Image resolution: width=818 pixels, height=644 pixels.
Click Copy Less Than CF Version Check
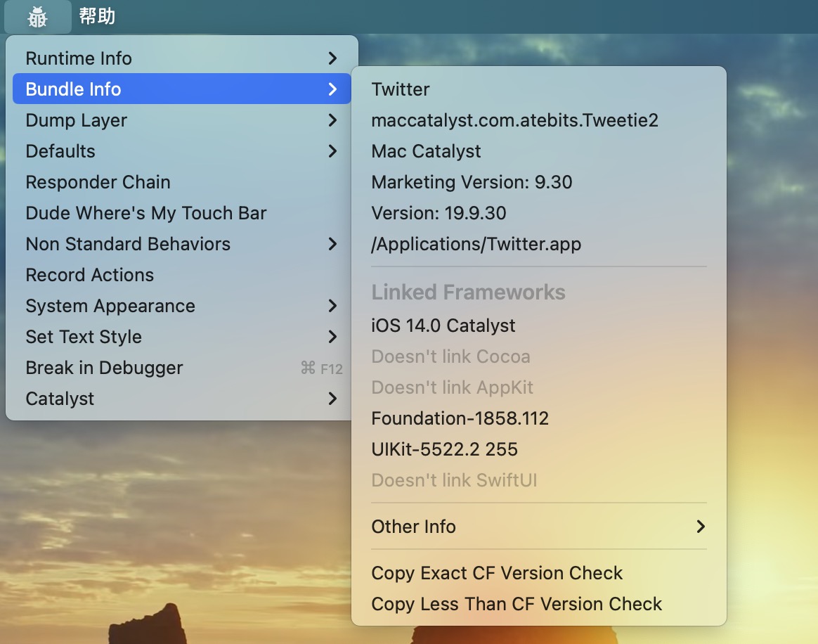[x=517, y=604]
